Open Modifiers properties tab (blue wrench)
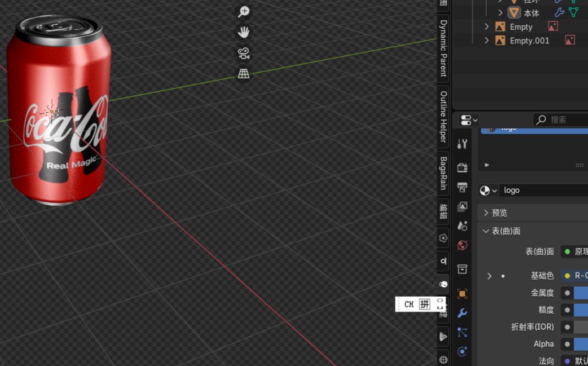 tap(462, 313)
